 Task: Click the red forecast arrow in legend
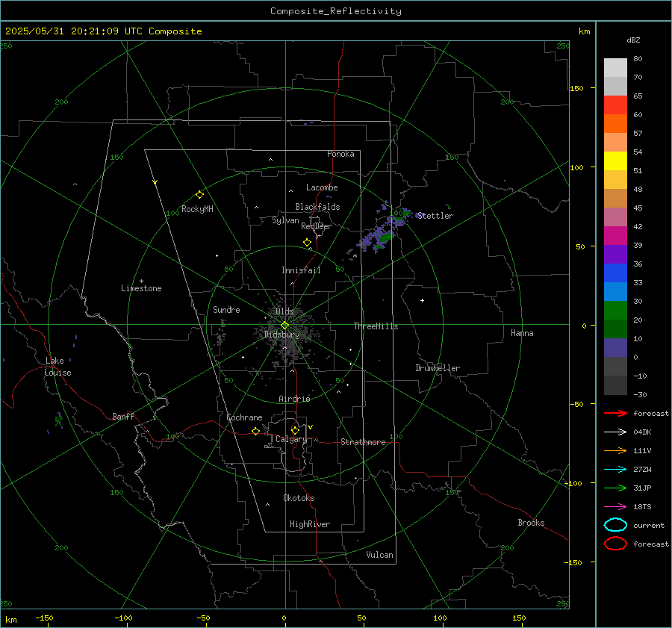coord(615,413)
